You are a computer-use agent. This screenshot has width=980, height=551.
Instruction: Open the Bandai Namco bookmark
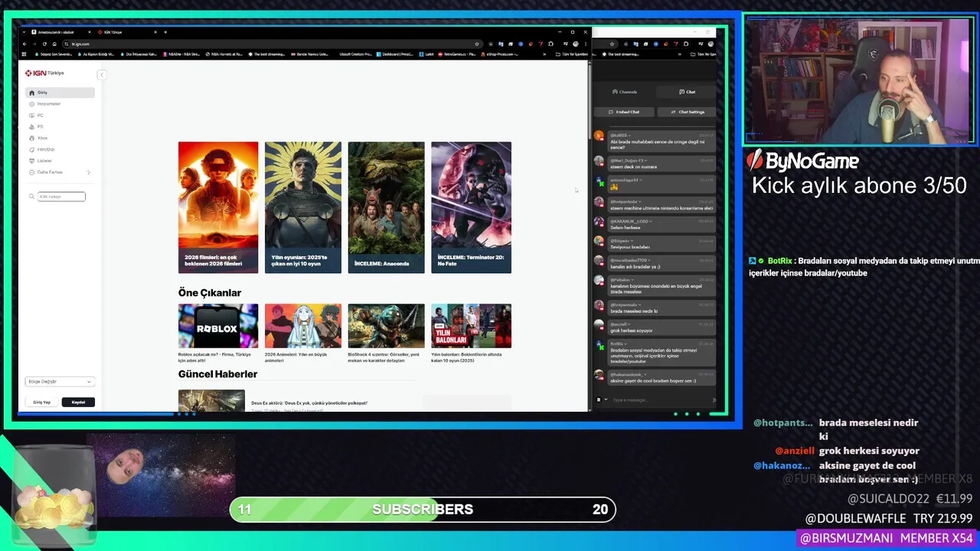310,54
